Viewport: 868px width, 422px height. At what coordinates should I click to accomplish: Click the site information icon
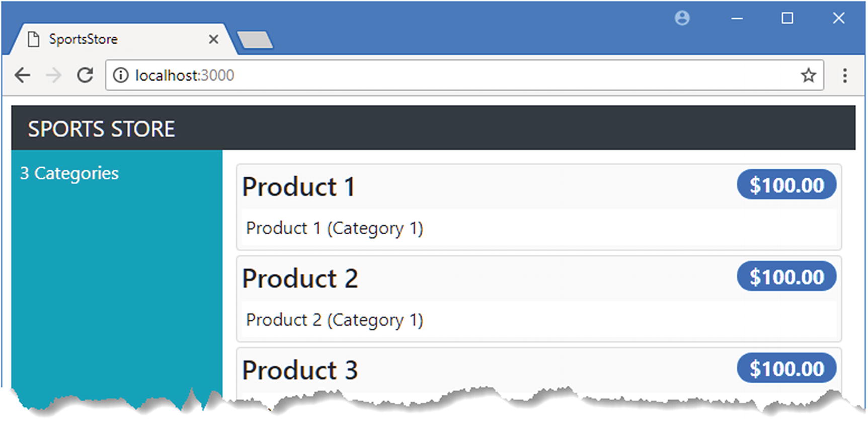point(121,76)
